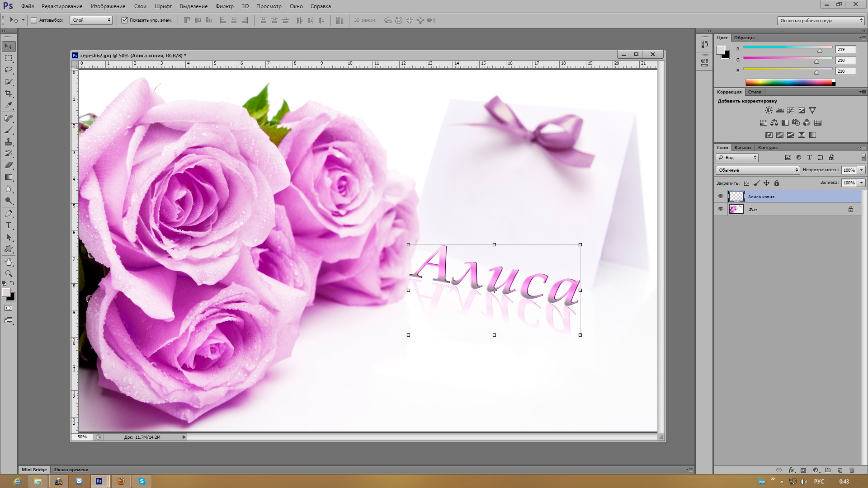Open blend mode Обычные dropdown
The height and width of the screenshot is (488, 868).
click(x=758, y=170)
